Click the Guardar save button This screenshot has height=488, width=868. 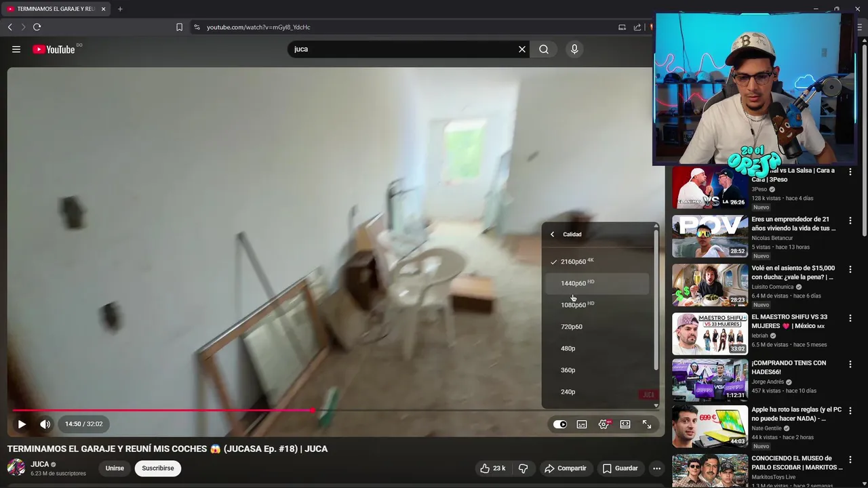[620, 468]
